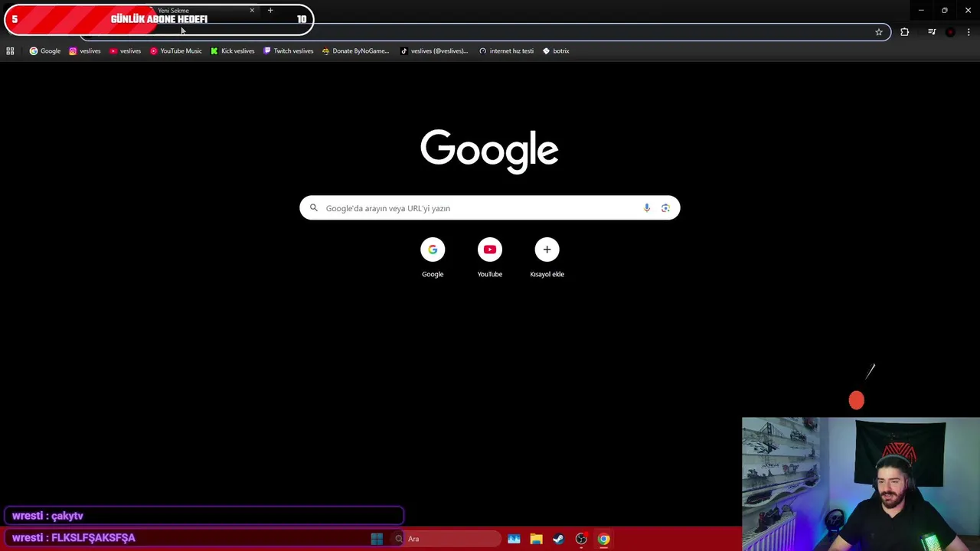Open the YouTube veslives bookmark
The width and height of the screenshot is (980, 551).
click(126, 51)
